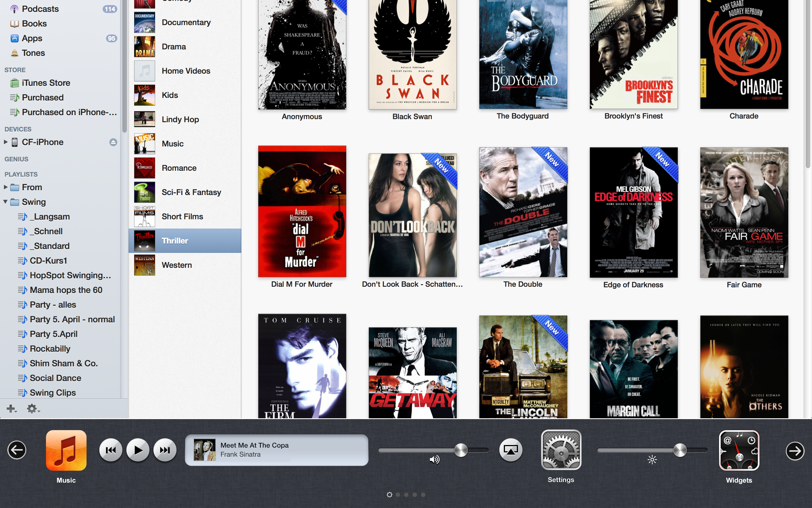Viewport: 812px width, 508px height.
Task: Choose the Short Films genre
Action: (185, 216)
